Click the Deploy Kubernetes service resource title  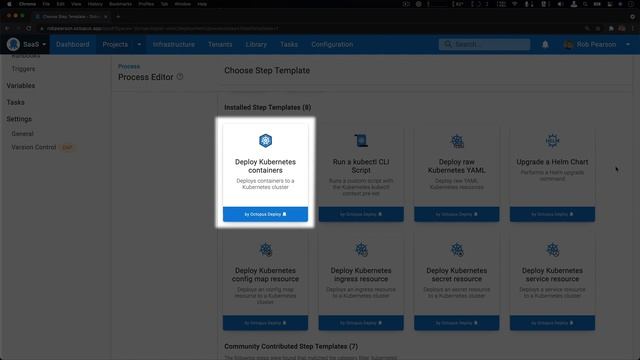552,275
